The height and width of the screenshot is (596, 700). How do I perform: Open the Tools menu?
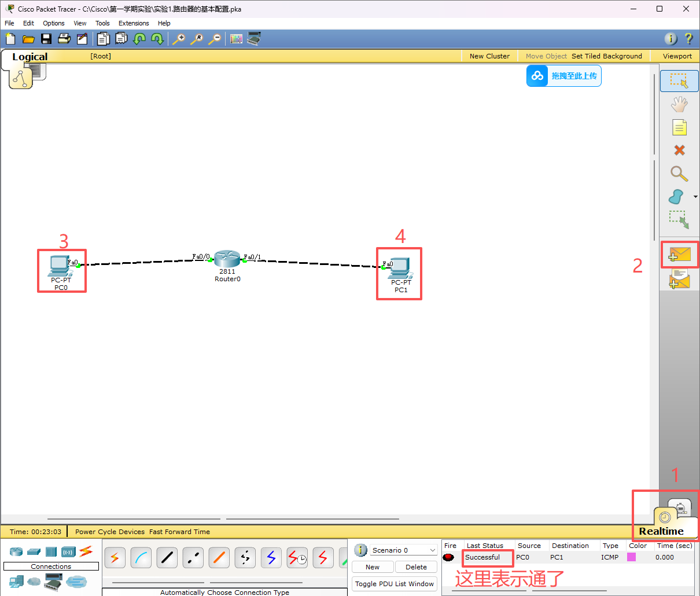102,23
